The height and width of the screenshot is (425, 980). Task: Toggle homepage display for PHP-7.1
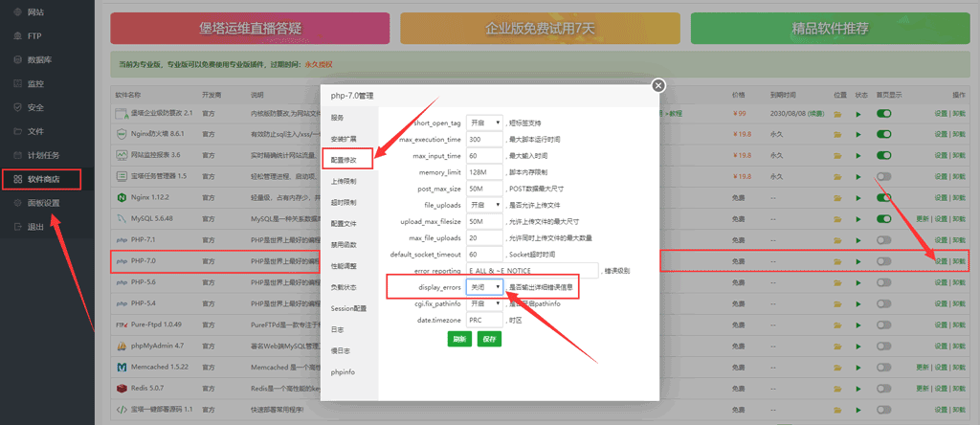click(x=883, y=240)
